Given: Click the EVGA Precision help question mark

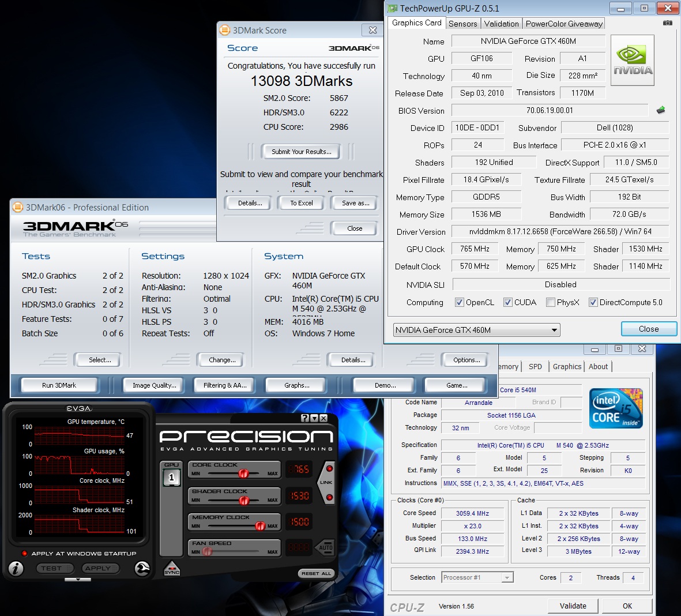Looking at the screenshot, I should pos(305,418).
